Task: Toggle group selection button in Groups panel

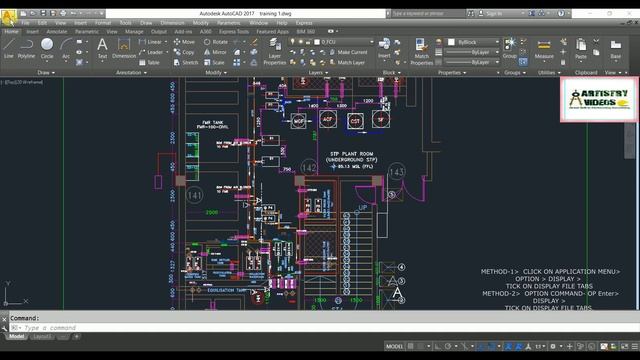Action: (x=523, y=62)
